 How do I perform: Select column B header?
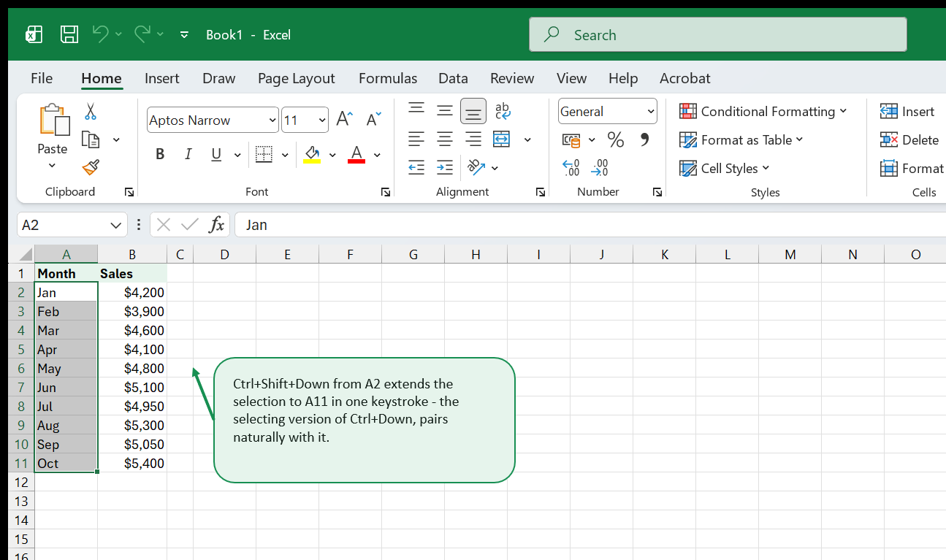pos(132,254)
